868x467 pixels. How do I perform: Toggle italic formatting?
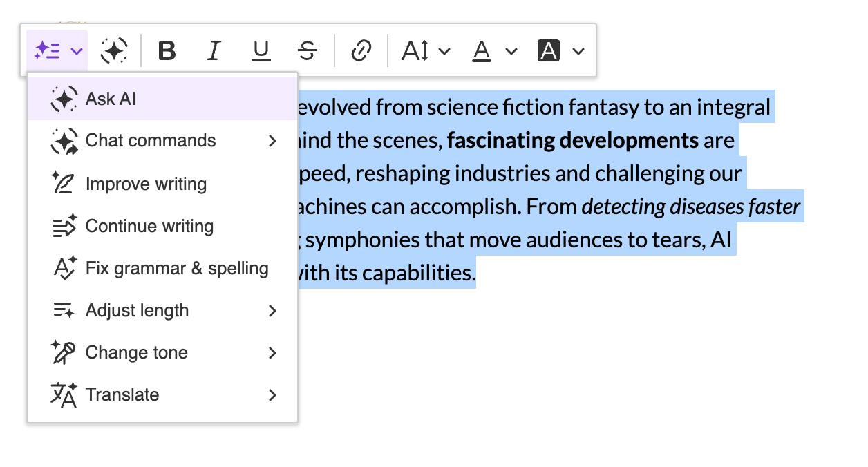[x=214, y=50]
